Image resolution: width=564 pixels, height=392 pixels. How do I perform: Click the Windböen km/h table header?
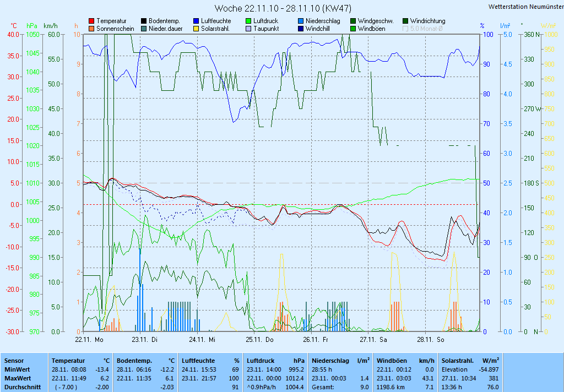(406, 361)
